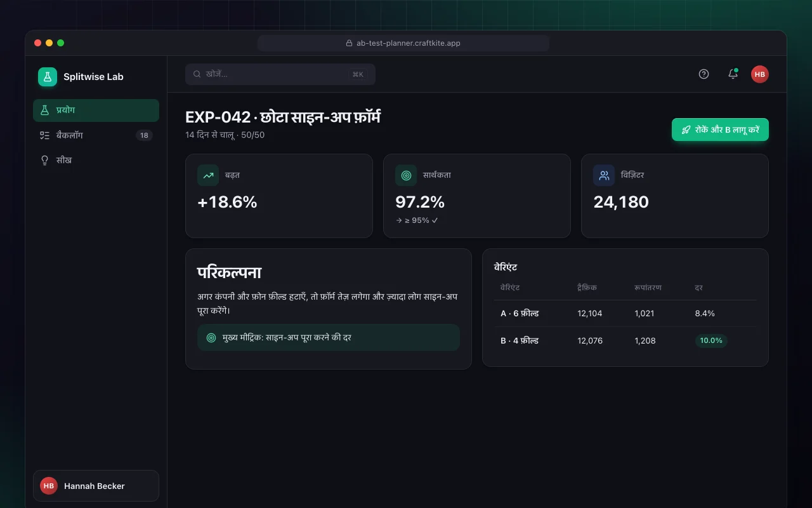This screenshot has width=812, height=508.
Task: Open the प्रयोग section in sidebar
Action: coord(96,110)
